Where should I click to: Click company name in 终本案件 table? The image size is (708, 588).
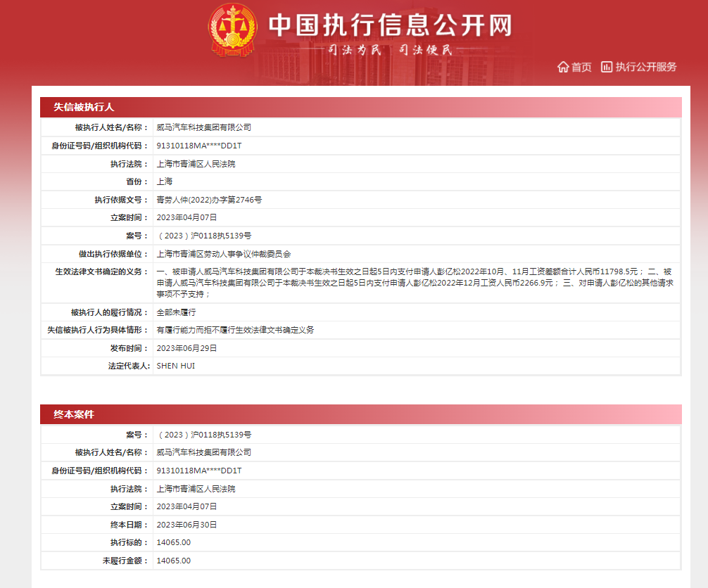203,452
